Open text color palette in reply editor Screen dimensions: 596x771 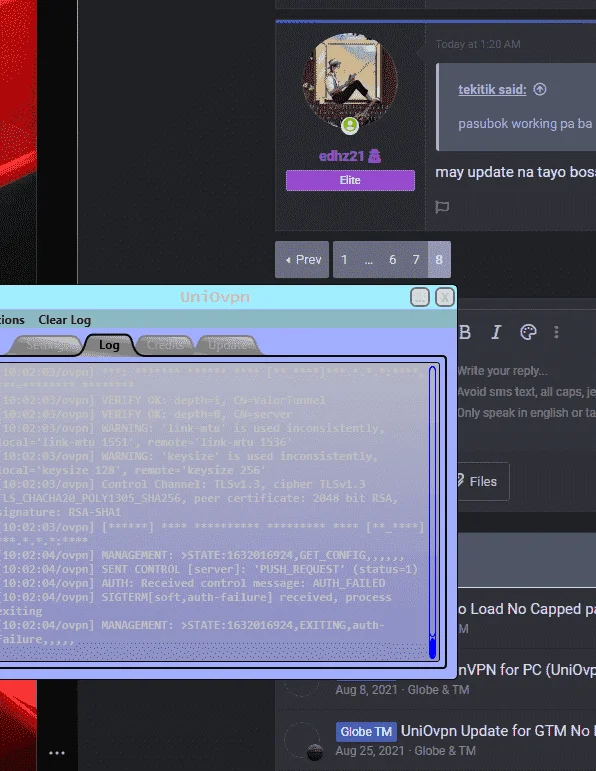(x=528, y=333)
